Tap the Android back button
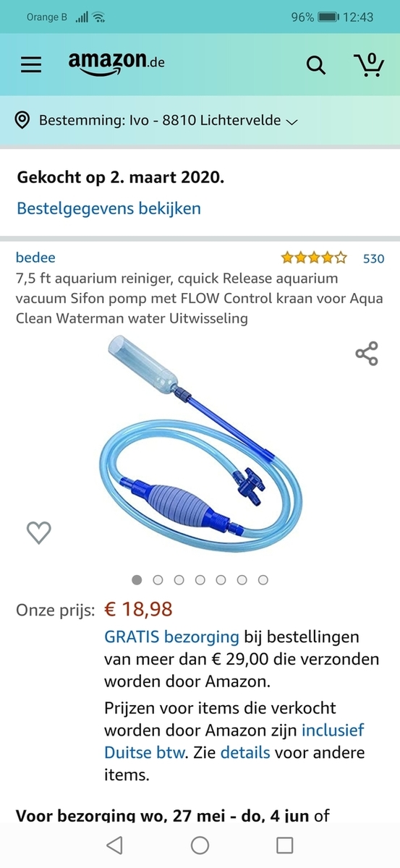 114,845
